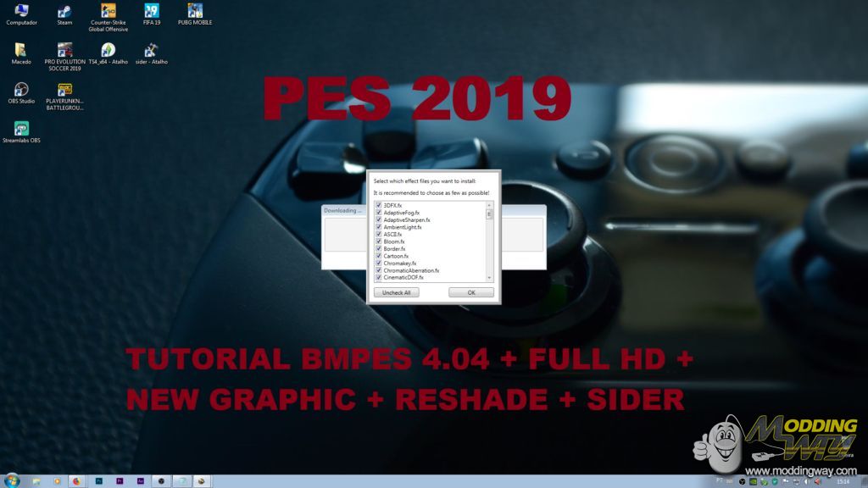Uncheck the 3DFX.fx effect checkbox
868x488 pixels.
(379, 205)
